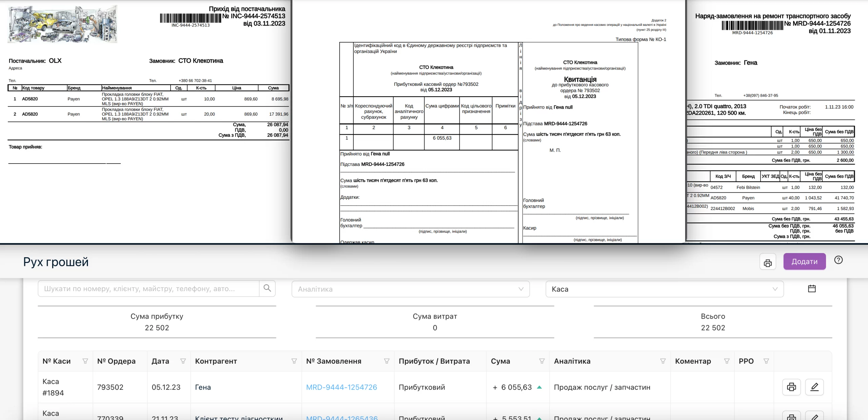This screenshot has width=868, height=420.
Task: Filter the РРО column
Action: tap(766, 361)
